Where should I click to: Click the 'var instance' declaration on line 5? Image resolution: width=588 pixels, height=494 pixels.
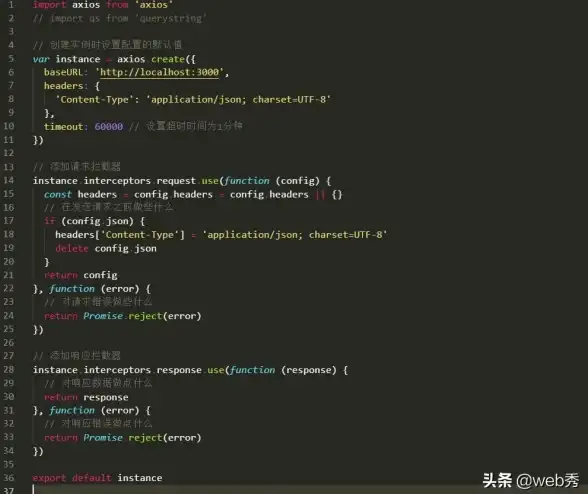pyautogui.click(x=67, y=59)
